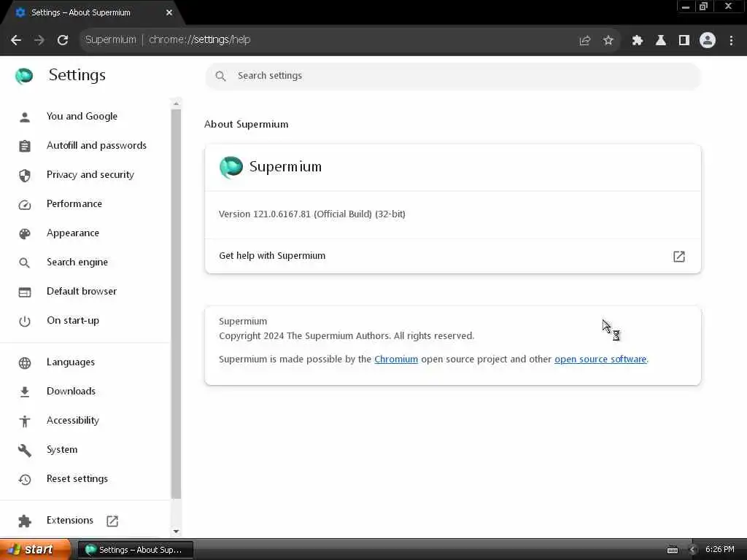
Task: Select Search engine settings
Action: point(77,262)
